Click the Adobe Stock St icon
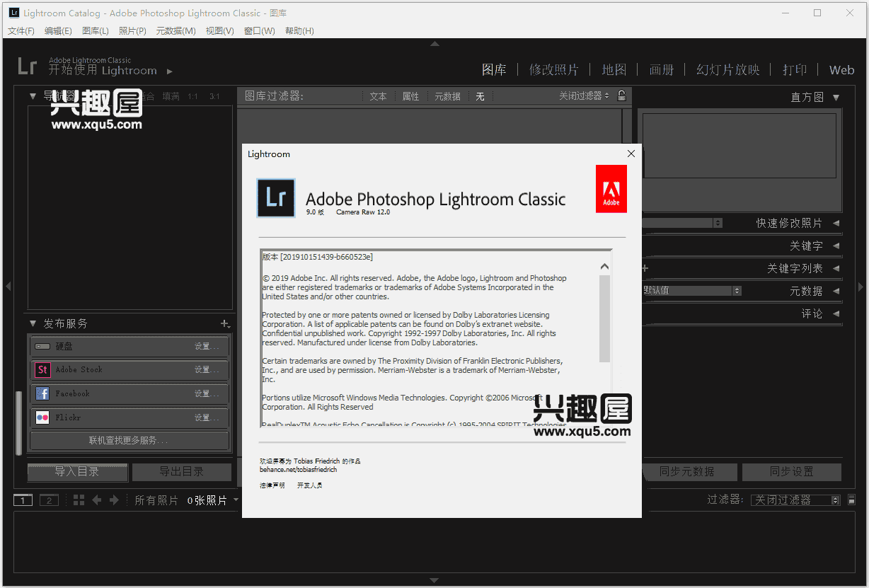This screenshot has width=869, height=588. pyautogui.click(x=42, y=369)
